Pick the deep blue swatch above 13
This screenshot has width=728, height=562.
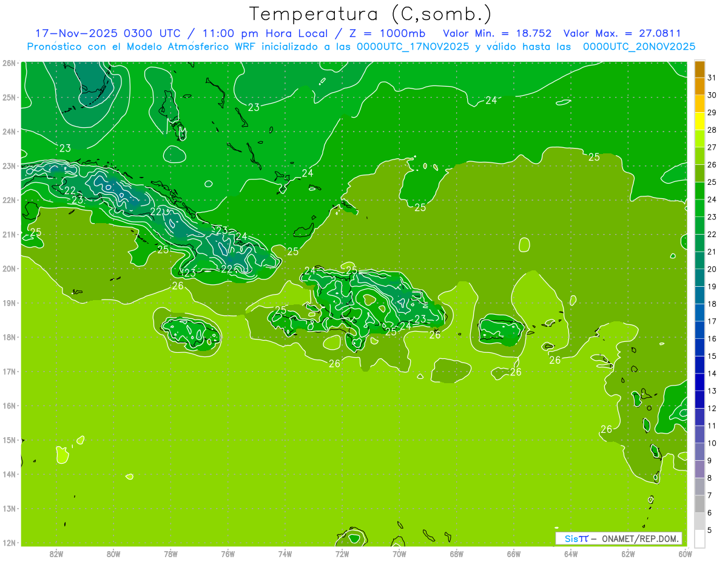coord(699,382)
